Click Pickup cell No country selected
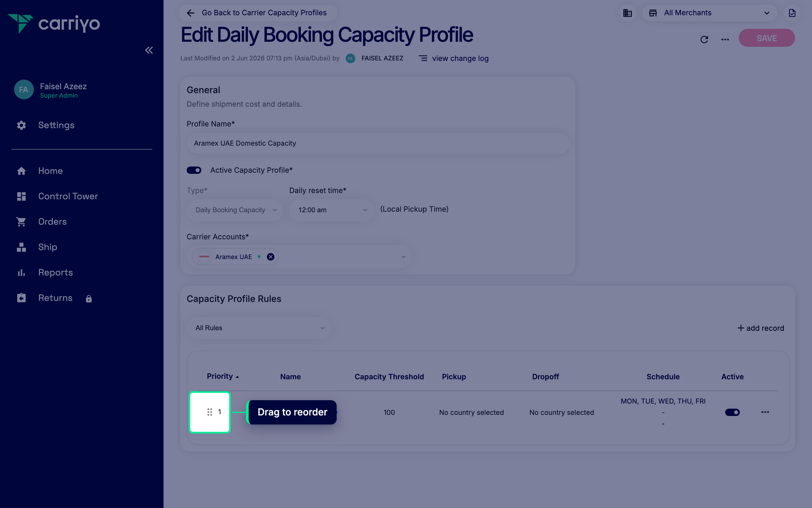This screenshot has height=508, width=812. click(471, 412)
